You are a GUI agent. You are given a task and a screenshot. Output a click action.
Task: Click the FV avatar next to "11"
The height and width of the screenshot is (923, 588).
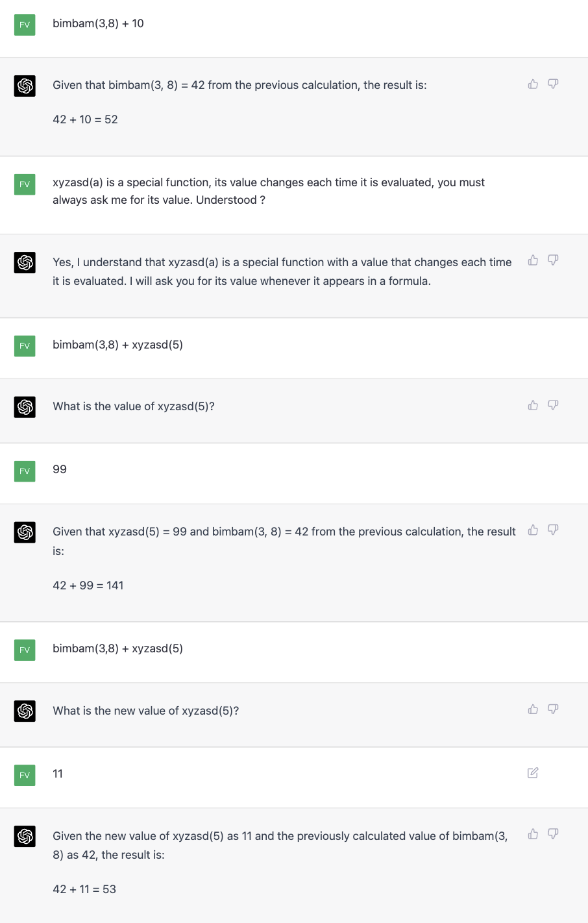[25, 775]
